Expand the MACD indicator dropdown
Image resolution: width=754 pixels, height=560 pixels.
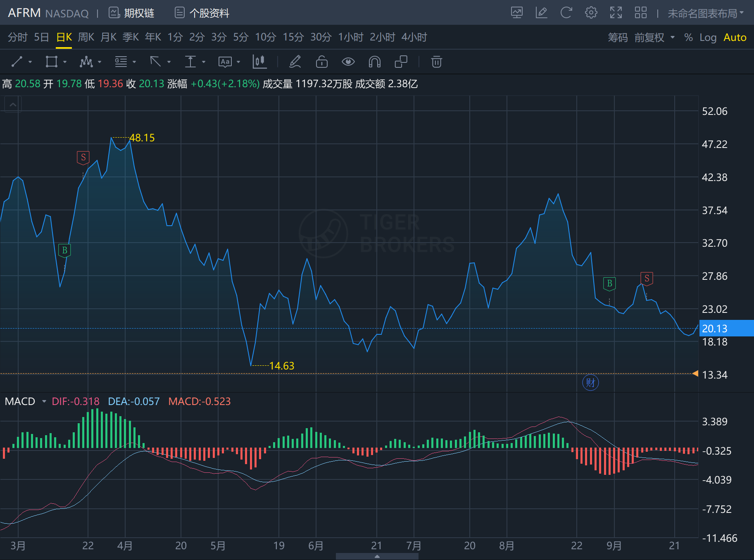click(44, 401)
